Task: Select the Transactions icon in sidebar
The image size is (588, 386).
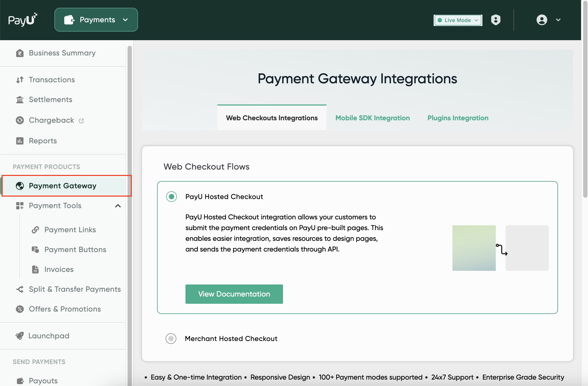Action: (20, 80)
